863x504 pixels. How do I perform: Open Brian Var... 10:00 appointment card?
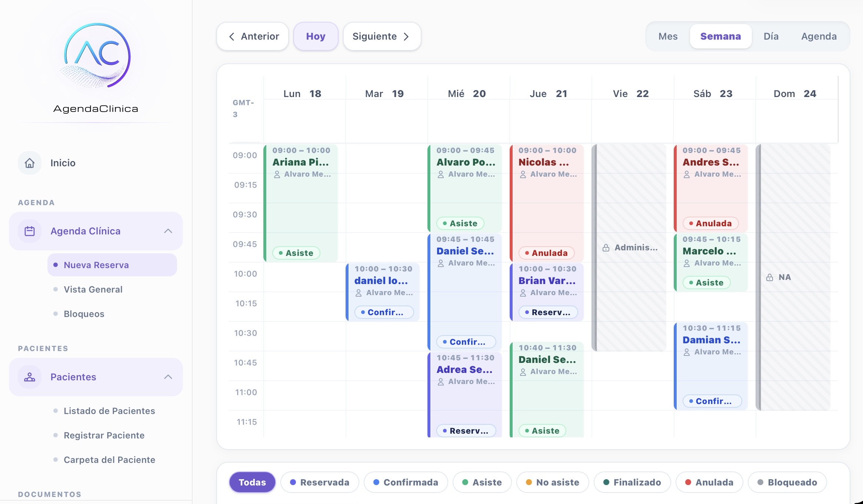547,292
